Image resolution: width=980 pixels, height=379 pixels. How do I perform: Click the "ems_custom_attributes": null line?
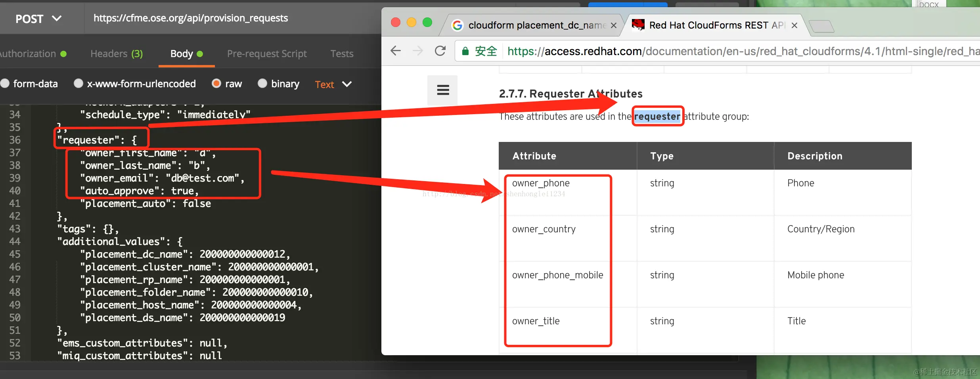[142, 343]
